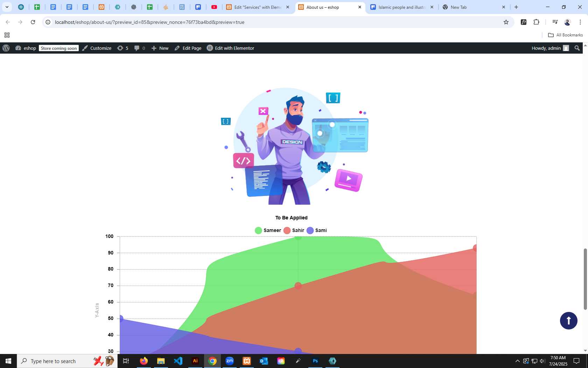The height and width of the screenshot is (368, 588).
Task: Open the 'Howdy, admin' account menu
Action: point(550,48)
